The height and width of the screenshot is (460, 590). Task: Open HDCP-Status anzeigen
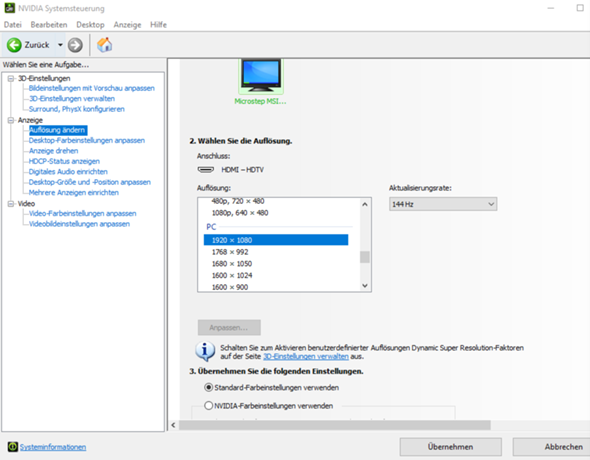(64, 161)
